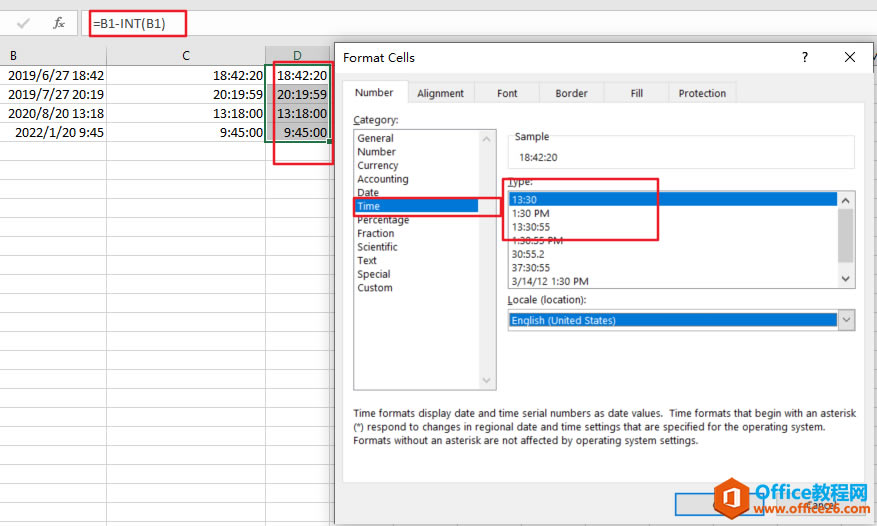The width and height of the screenshot is (877, 526).
Task: Switch to the Alignment tab
Action: pyautogui.click(x=441, y=93)
